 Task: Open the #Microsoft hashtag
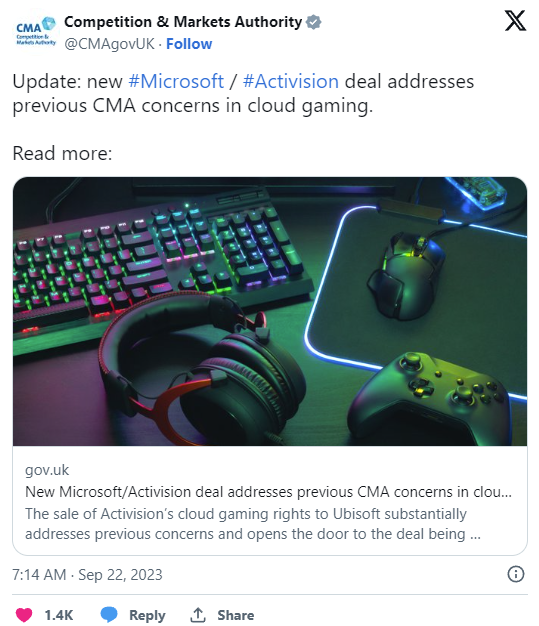(x=176, y=81)
